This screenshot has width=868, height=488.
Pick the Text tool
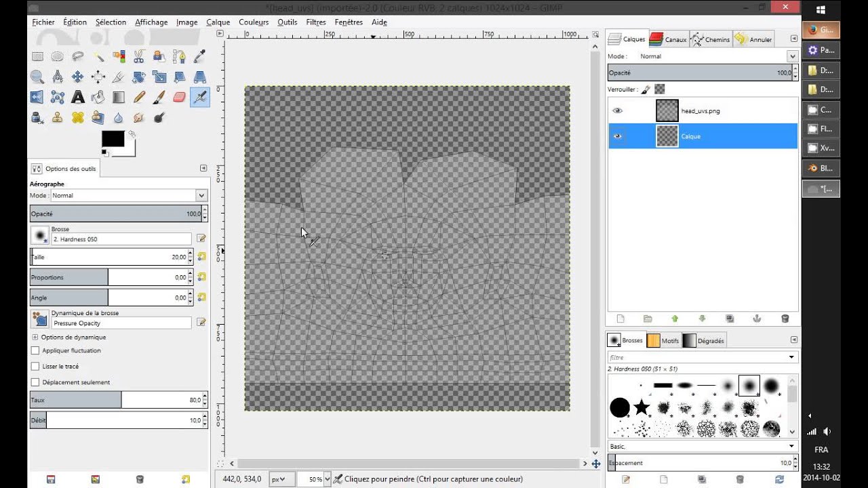point(77,97)
